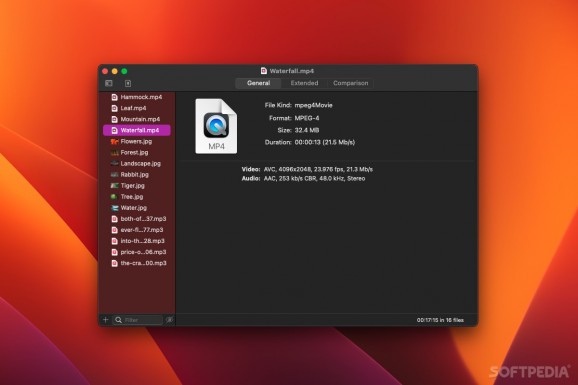Select Hammock.mp4 in the file list
The width and height of the screenshot is (578, 385).
[x=137, y=97]
